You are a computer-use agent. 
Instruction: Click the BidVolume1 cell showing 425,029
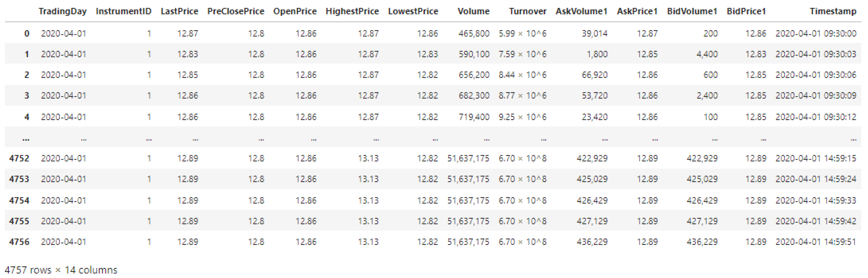point(702,179)
